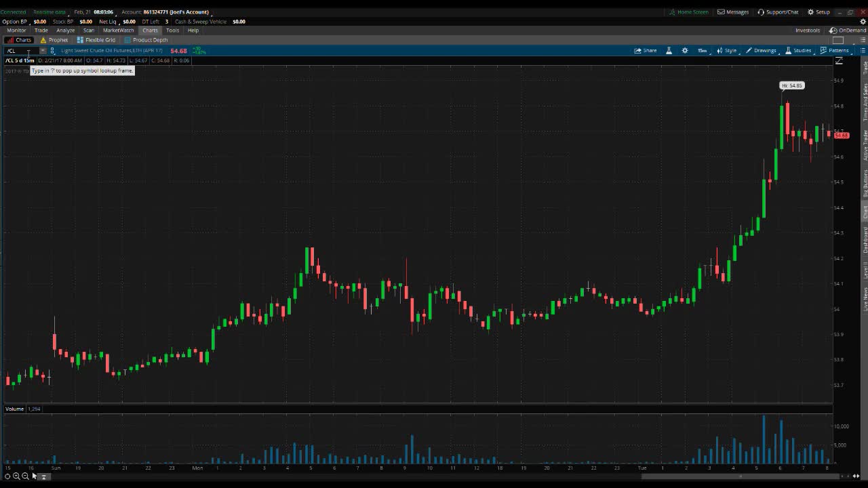Open the Drawings pencil menu
Screen dimensions: 868x488
click(761, 51)
